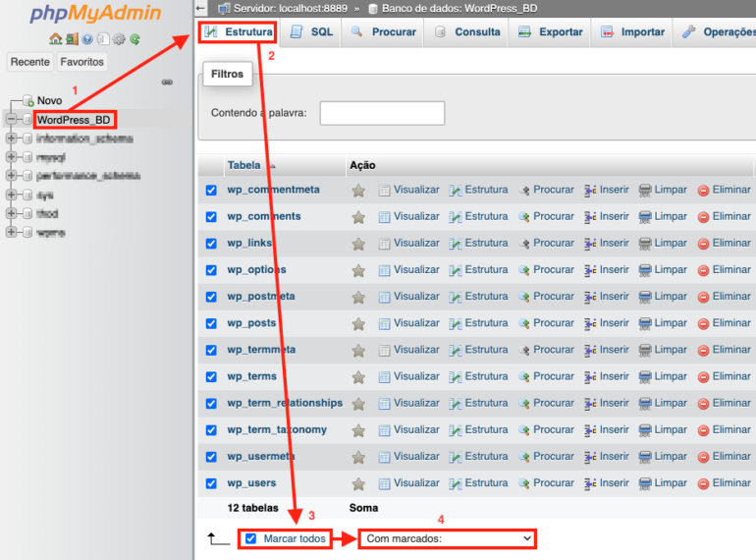The width and height of the screenshot is (756, 560).
Task: Star the wp_termmeta table
Action: tap(358, 351)
